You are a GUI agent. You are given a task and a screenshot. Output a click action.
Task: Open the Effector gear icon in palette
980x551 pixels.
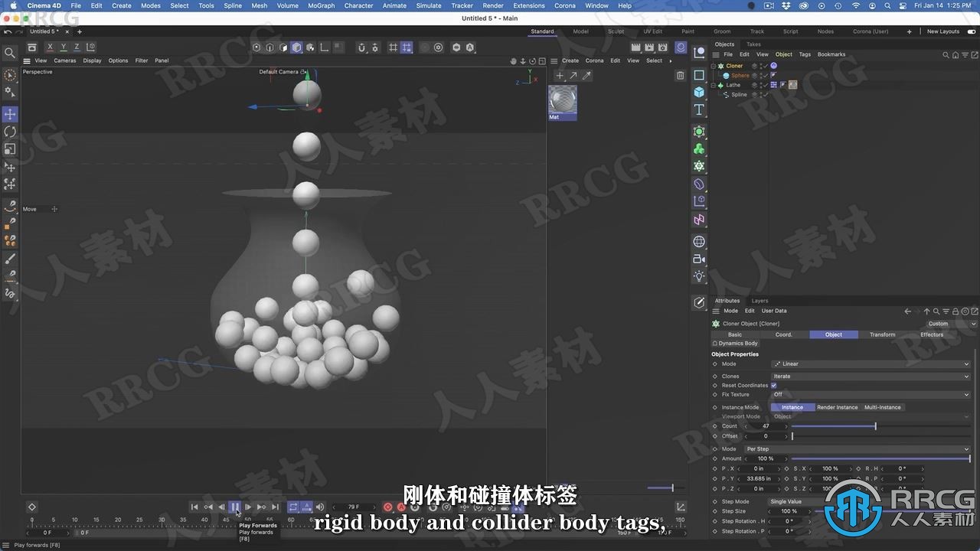[699, 166]
